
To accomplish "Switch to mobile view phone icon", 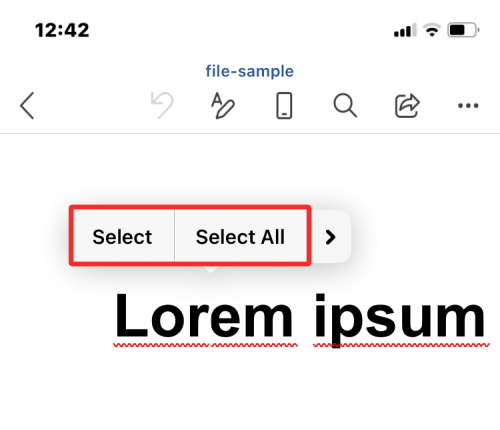I will pyautogui.click(x=284, y=106).
